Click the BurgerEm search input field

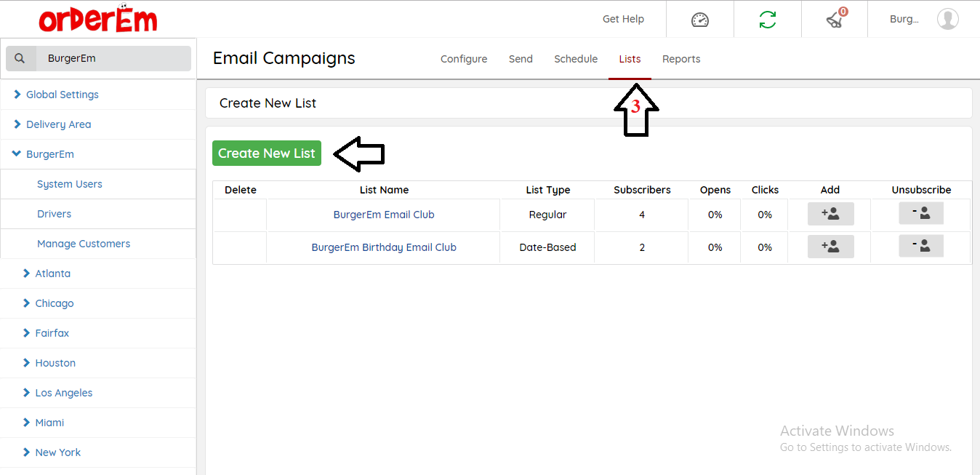click(113, 59)
